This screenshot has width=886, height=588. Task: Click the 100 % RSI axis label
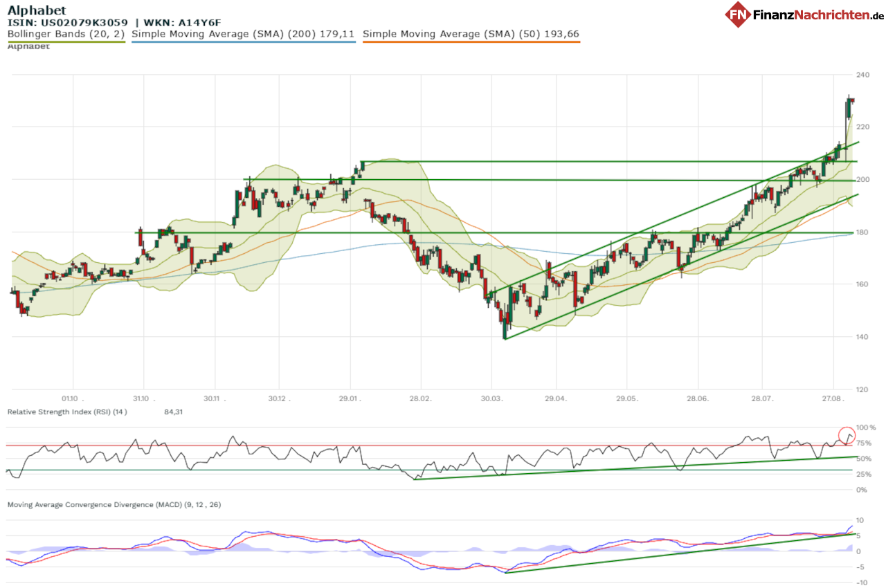(x=866, y=428)
